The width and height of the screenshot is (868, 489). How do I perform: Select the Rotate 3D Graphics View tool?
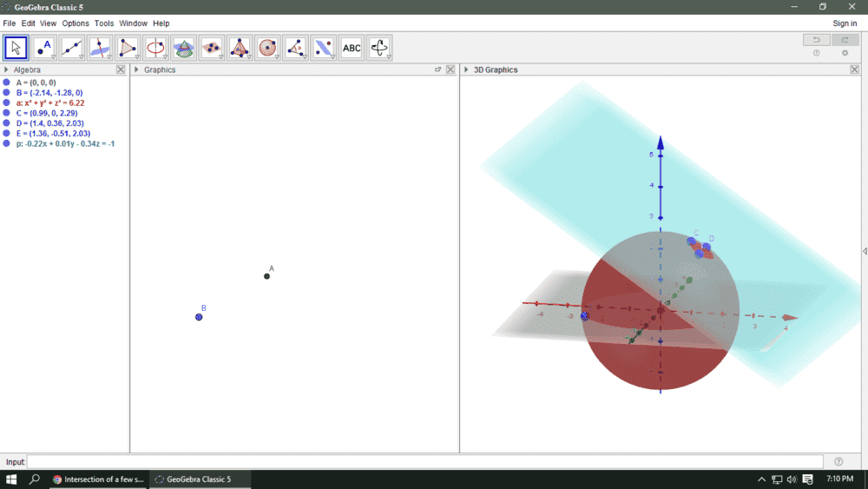coord(379,48)
